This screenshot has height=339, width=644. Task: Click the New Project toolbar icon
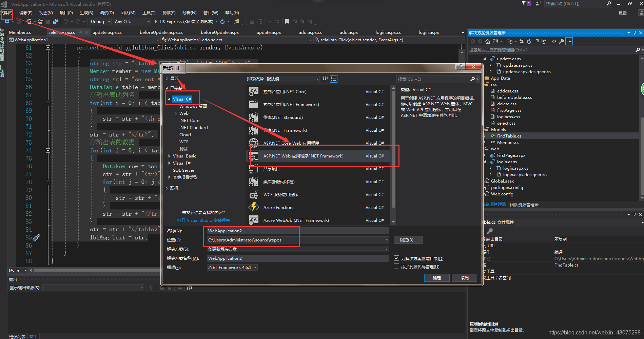(x=29, y=21)
